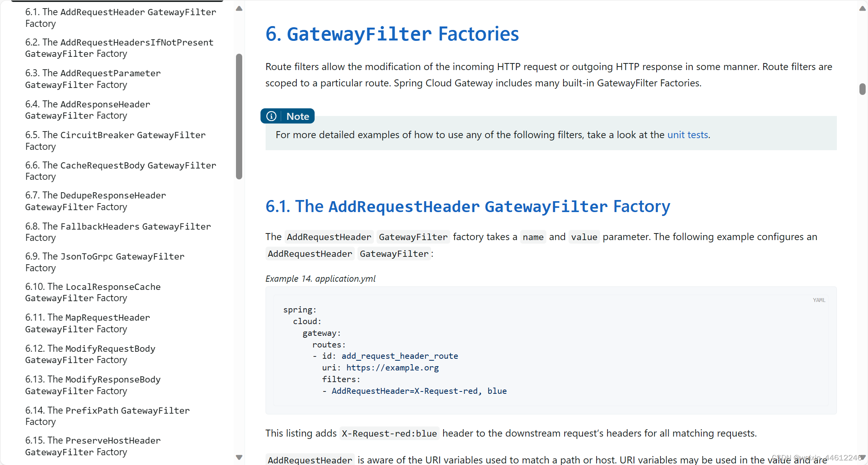868x465 pixels.
Task: Click the 'Example 14. application.yml' caption
Action: coord(320,279)
